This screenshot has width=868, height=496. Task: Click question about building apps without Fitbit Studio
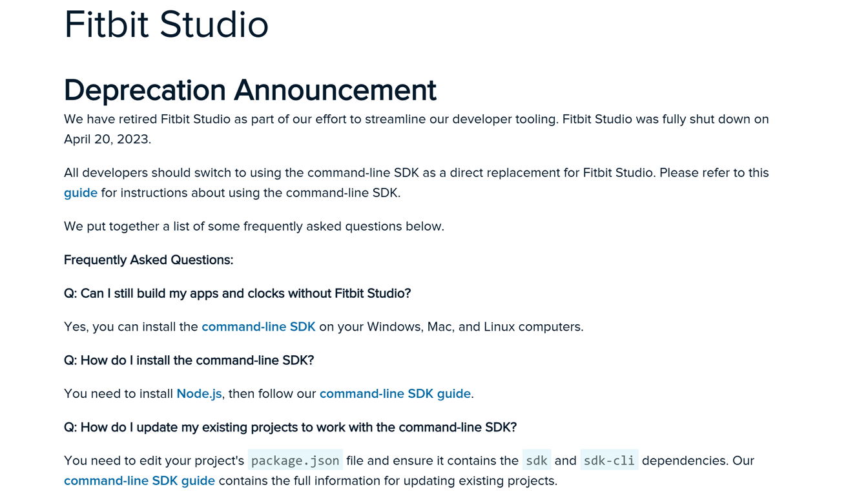(x=237, y=294)
